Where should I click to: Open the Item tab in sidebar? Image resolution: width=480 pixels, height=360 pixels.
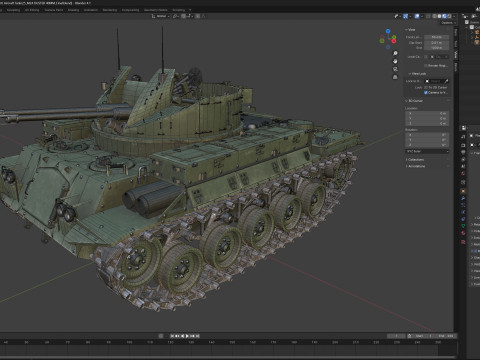tap(456, 32)
